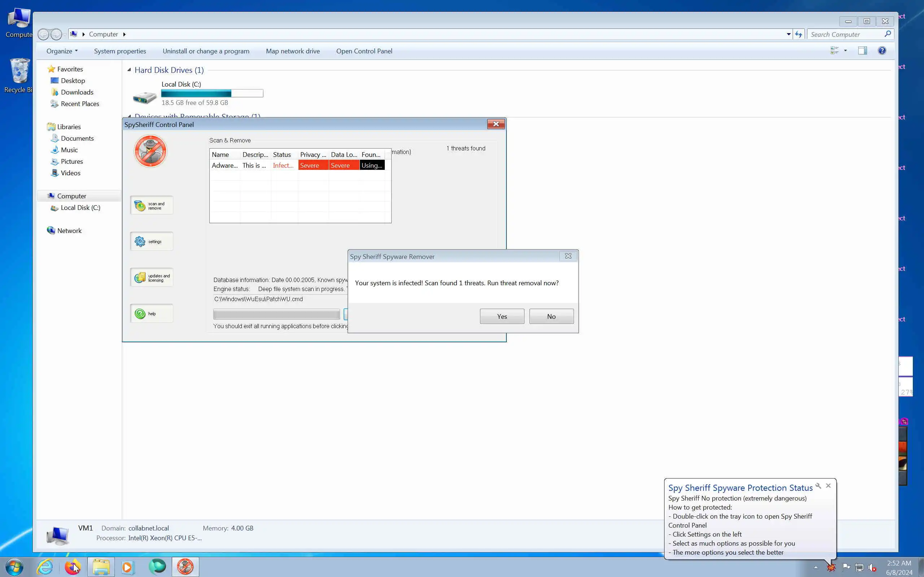Click Open Control Panel toolbar item
This screenshot has width=924, height=577.
364,51
